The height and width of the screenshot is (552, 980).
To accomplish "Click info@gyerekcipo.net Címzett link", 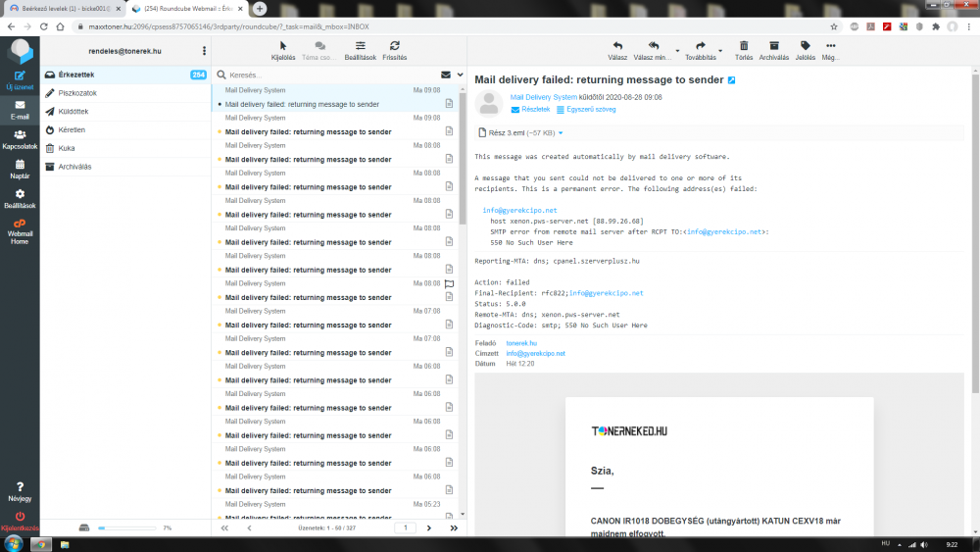I will [535, 354].
